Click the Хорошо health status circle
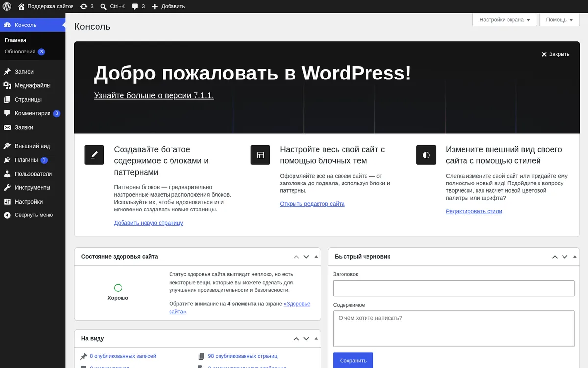This screenshot has width=588, height=368. (118, 288)
